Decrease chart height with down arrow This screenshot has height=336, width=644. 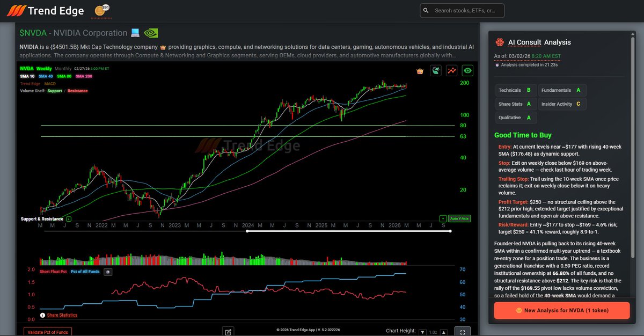[x=422, y=332]
